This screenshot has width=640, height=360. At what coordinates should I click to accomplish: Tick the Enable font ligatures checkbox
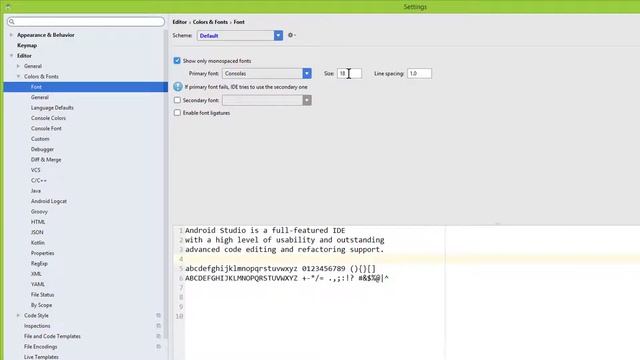pyautogui.click(x=177, y=113)
